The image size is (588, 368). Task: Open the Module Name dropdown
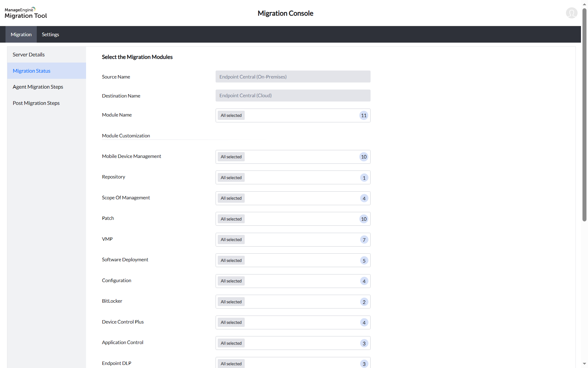[293, 115]
